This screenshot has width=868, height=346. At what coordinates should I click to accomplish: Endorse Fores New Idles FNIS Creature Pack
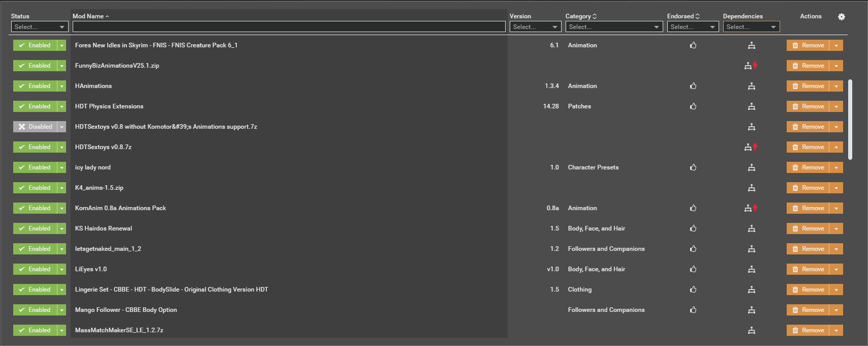pos(693,45)
